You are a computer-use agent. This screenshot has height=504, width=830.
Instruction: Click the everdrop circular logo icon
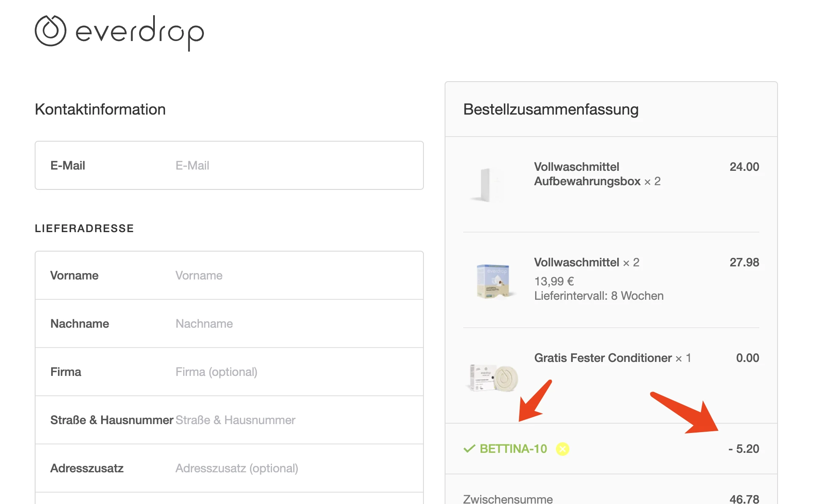pyautogui.click(x=50, y=31)
